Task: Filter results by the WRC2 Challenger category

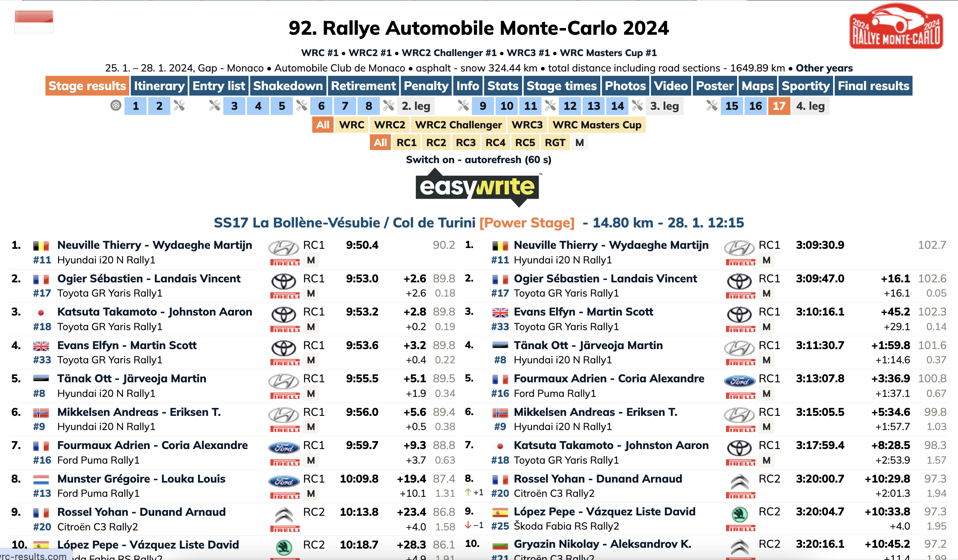Action: pos(458,125)
